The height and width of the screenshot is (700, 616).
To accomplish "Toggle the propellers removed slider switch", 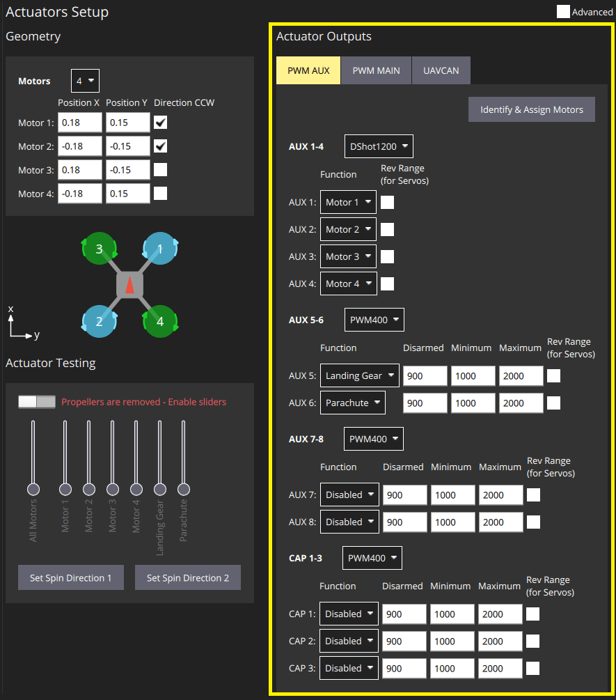I will [37, 402].
